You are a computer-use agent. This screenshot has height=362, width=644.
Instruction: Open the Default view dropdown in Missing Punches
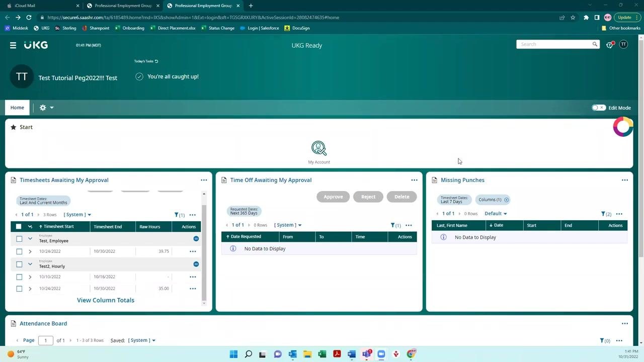point(496,214)
